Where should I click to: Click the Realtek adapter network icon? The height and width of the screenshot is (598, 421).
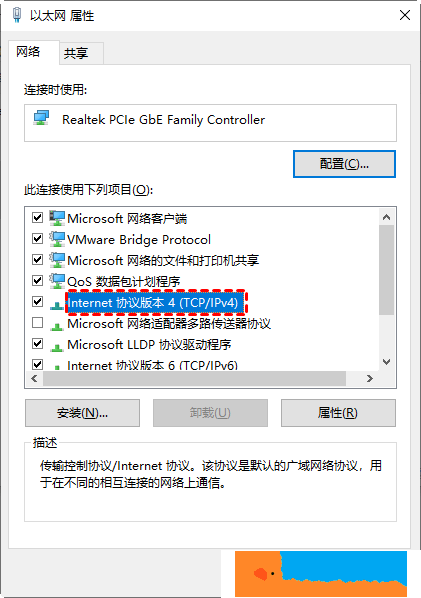(41, 118)
